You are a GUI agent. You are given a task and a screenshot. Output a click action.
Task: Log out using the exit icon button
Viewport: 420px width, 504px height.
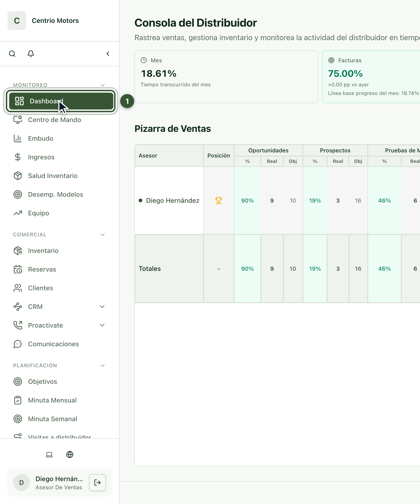[98, 482]
